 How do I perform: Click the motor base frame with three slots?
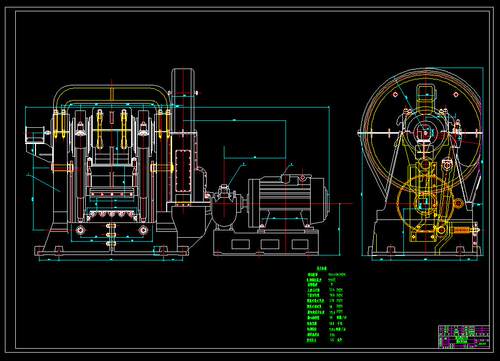click(266, 243)
